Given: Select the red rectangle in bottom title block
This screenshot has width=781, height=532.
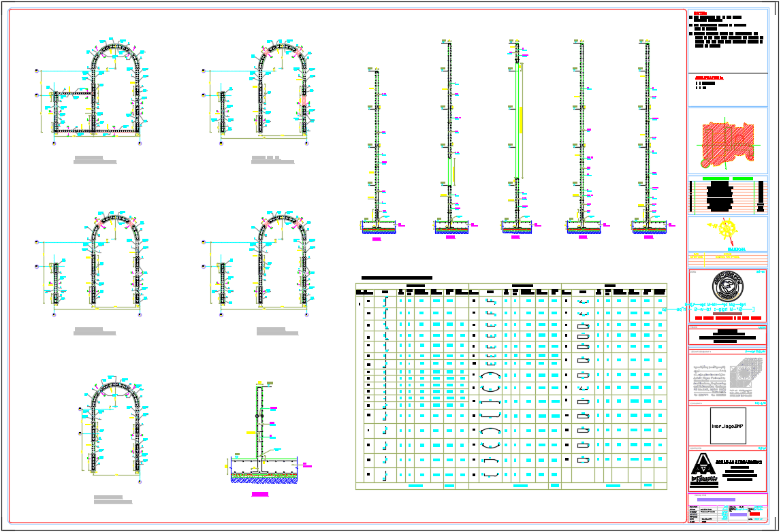Looking at the screenshot, I should click(754, 514).
